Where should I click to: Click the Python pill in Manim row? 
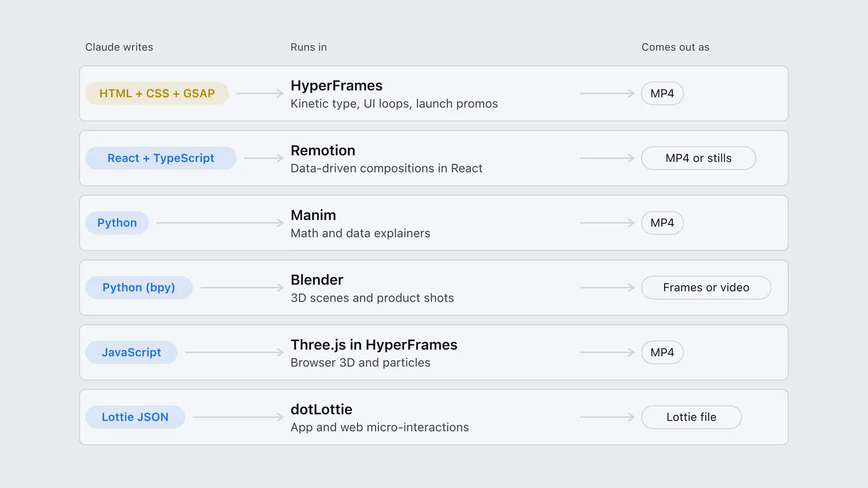[117, 223]
